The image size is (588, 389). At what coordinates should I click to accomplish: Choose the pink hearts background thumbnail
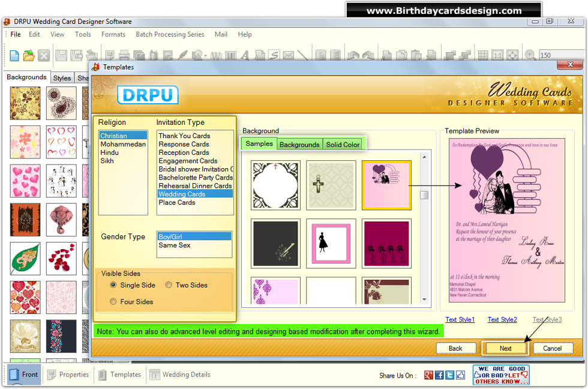(25, 181)
